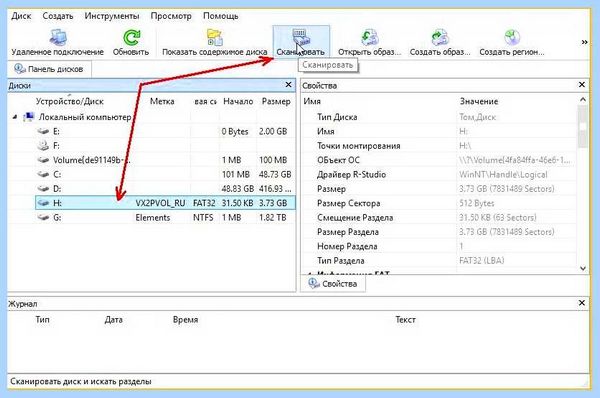Viewport: 600px width, 398px height.
Task: Click the Точки монтирования property row
Action: pos(439,146)
